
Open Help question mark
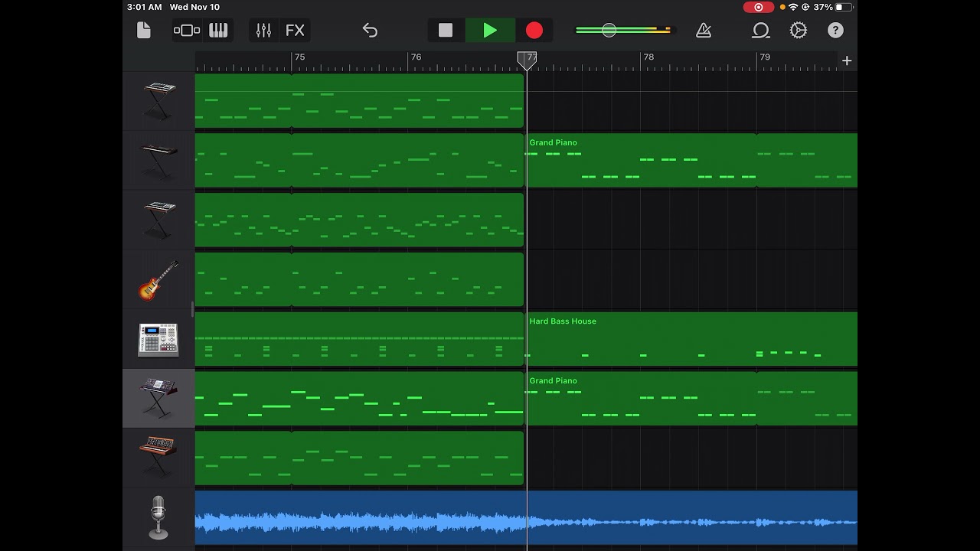pos(835,31)
